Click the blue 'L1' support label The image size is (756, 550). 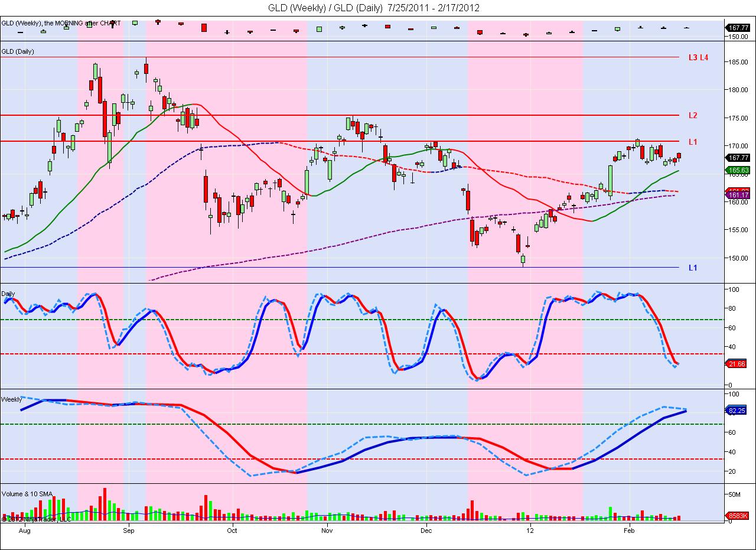click(x=693, y=268)
